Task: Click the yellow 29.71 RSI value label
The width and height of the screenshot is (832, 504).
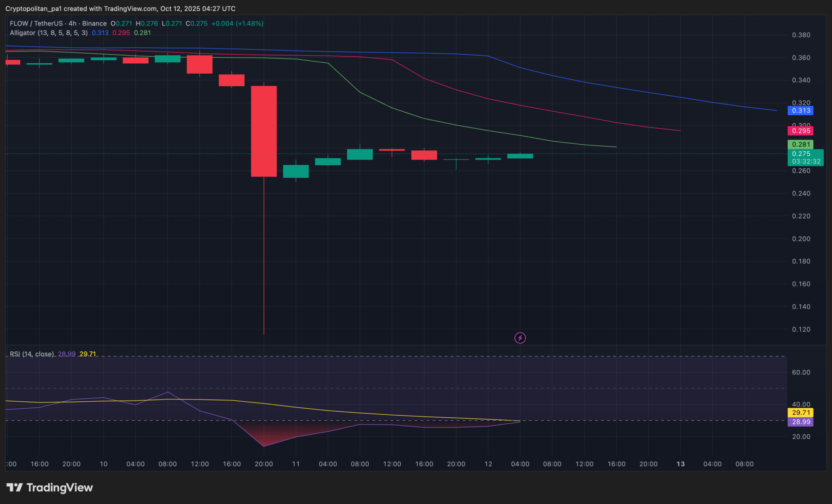Action: click(800, 413)
